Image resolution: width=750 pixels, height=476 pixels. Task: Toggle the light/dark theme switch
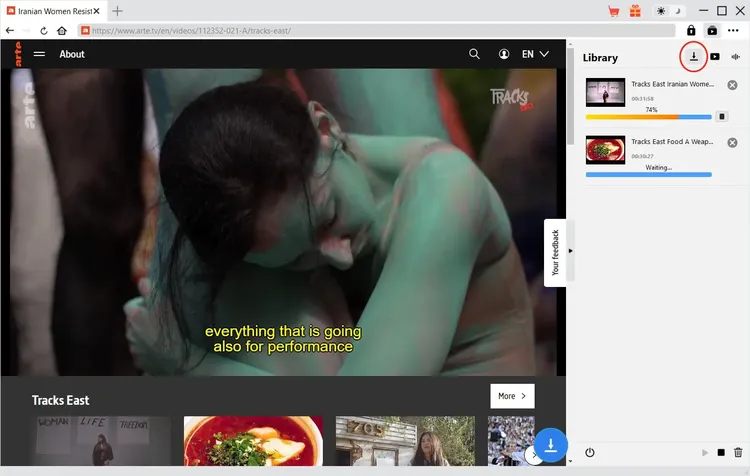pyautogui.click(x=669, y=11)
